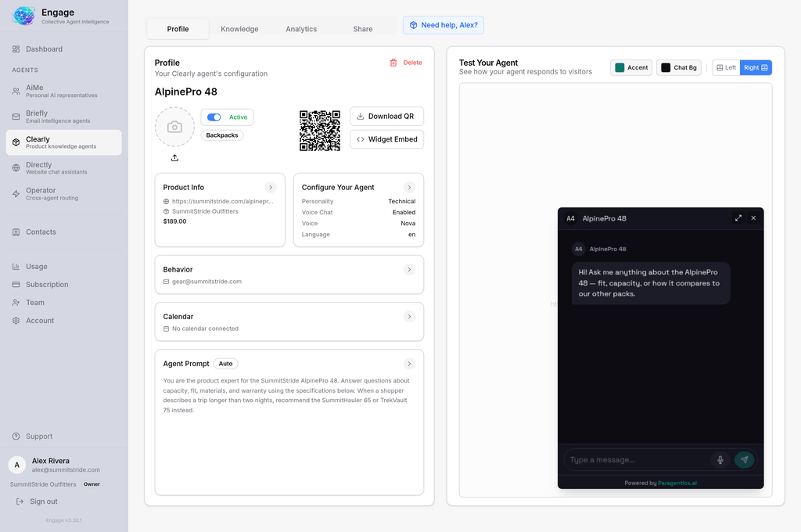
Task: Switch to the Profile tab
Action: 178,29
